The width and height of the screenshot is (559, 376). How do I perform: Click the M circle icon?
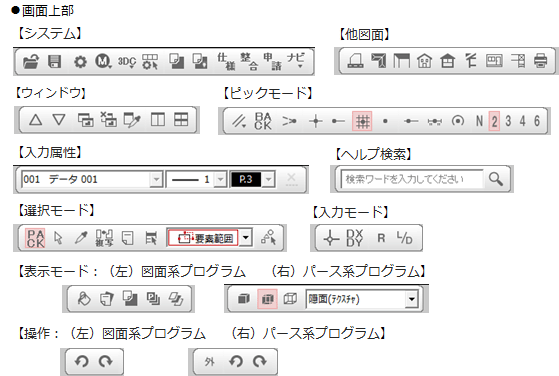coord(103,62)
